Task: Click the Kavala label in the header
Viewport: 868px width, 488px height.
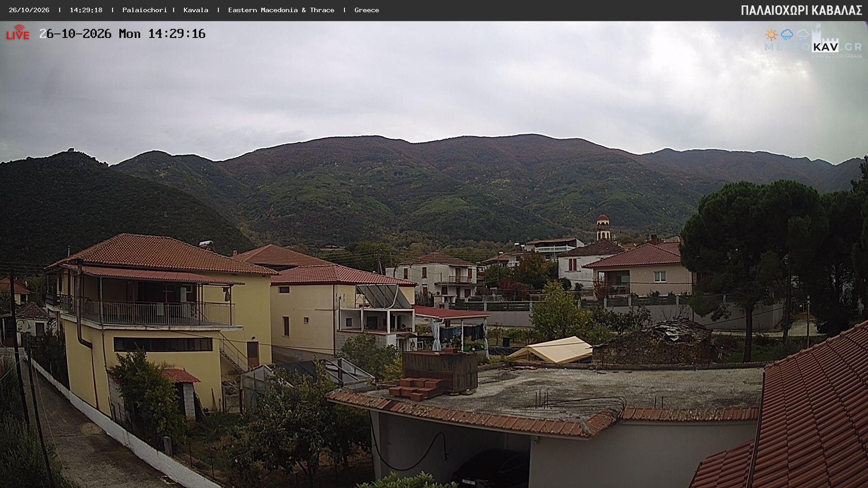Action: tap(196, 10)
